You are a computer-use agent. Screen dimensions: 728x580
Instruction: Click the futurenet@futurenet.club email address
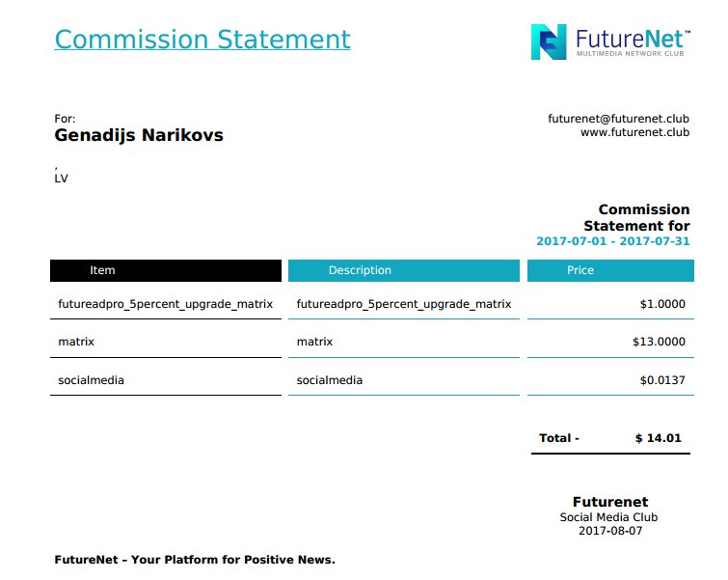pyautogui.click(x=618, y=119)
